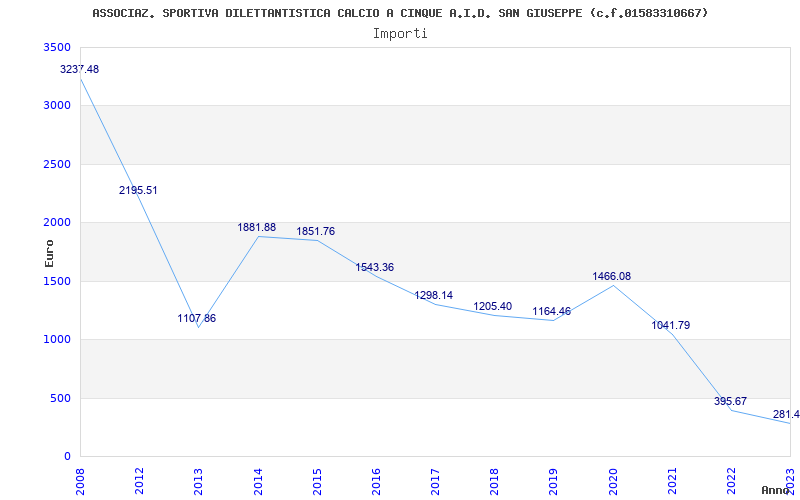Click the data label 1851.76
This screenshot has width=800, height=500.
point(316,231)
